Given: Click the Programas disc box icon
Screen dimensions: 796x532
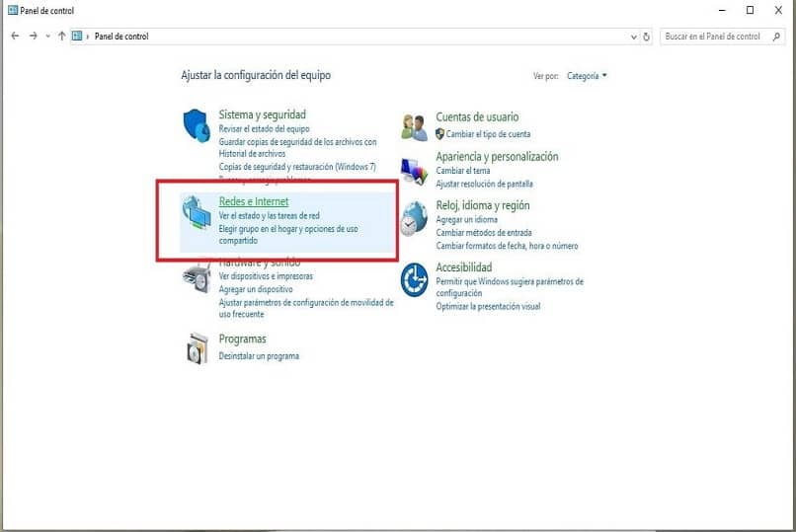Looking at the screenshot, I should (x=198, y=348).
